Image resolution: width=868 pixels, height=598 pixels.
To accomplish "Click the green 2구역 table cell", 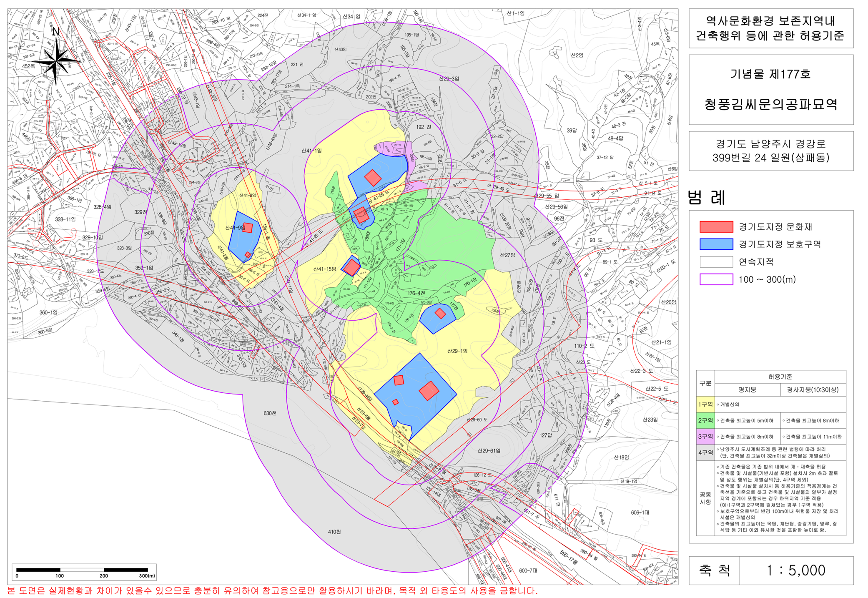I will point(705,420).
